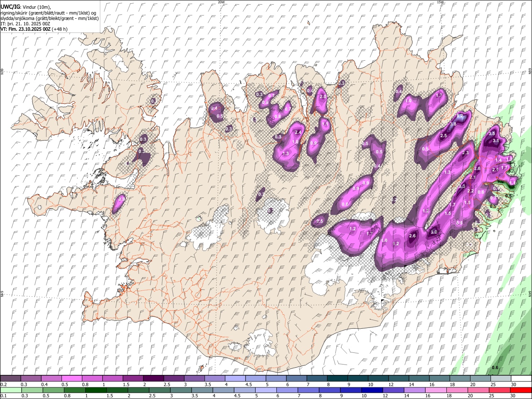This screenshot has width=532, height=399.
Task: Select dark purple upper-row swatch between 2 and 2.5
Action: tap(153, 378)
